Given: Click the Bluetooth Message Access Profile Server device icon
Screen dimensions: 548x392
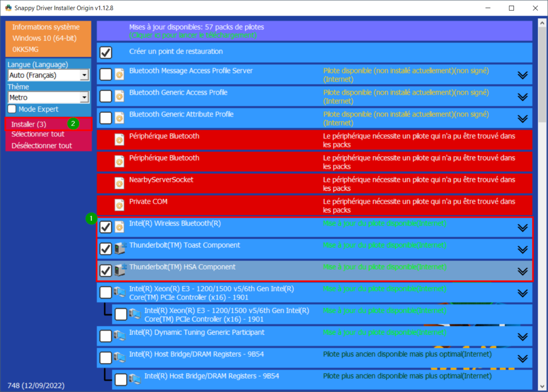Looking at the screenshot, I should tap(119, 74).
